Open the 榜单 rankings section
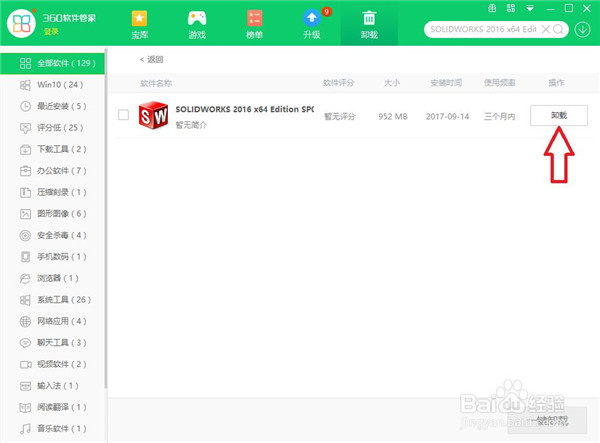This screenshot has height=443, width=600. click(254, 24)
